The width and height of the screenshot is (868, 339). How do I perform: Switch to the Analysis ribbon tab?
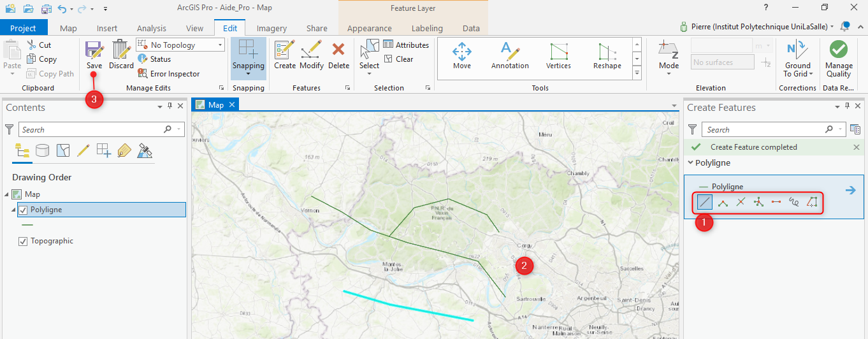click(x=152, y=28)
